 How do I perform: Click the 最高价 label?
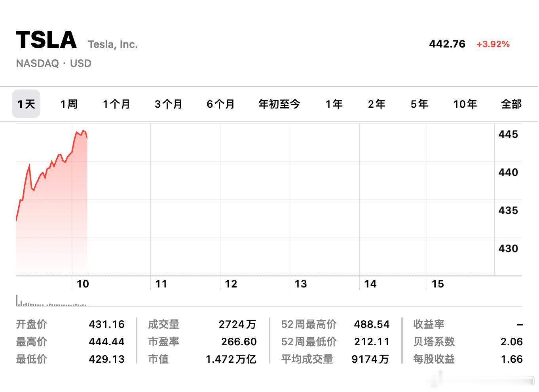pos(31,342)
